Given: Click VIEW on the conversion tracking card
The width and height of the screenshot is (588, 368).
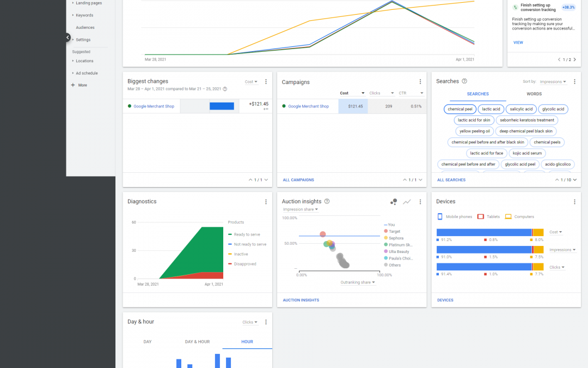Looking at the screenshot, I should pos(518,43).
